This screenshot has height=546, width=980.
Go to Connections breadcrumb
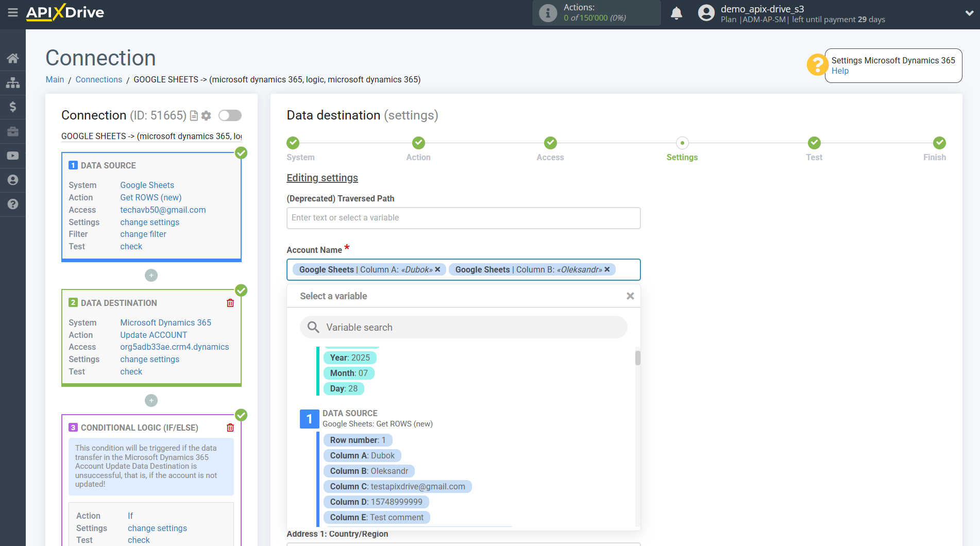99,79
